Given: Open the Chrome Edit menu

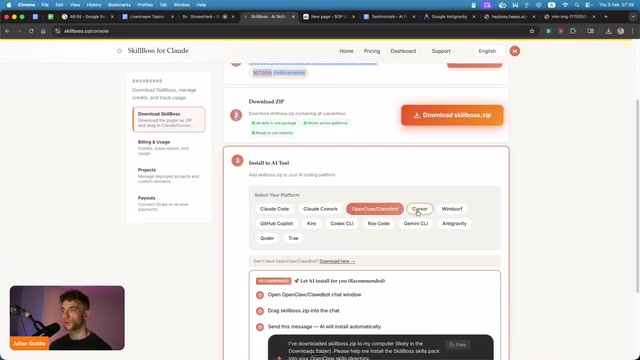Looking at the screenshot, I should 59,5.
